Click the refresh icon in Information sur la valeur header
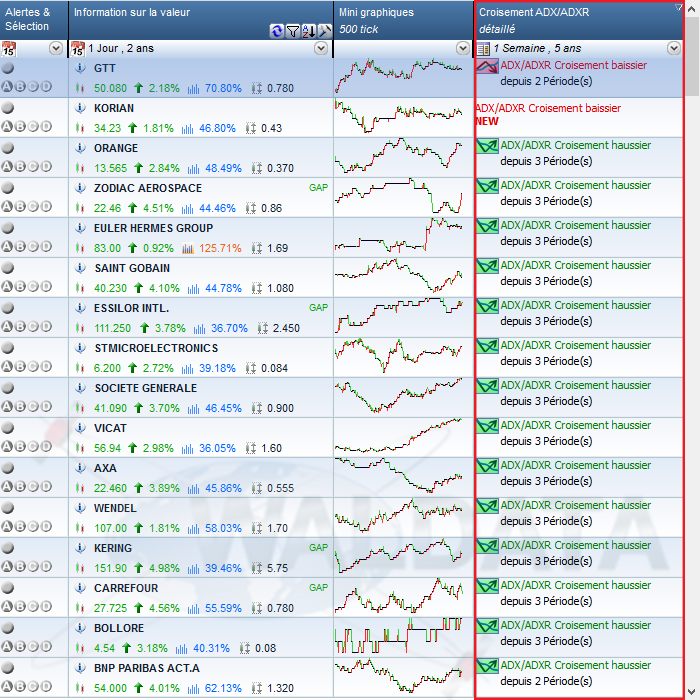Screen dimensions: 700x700 click(x=277, y=31)
